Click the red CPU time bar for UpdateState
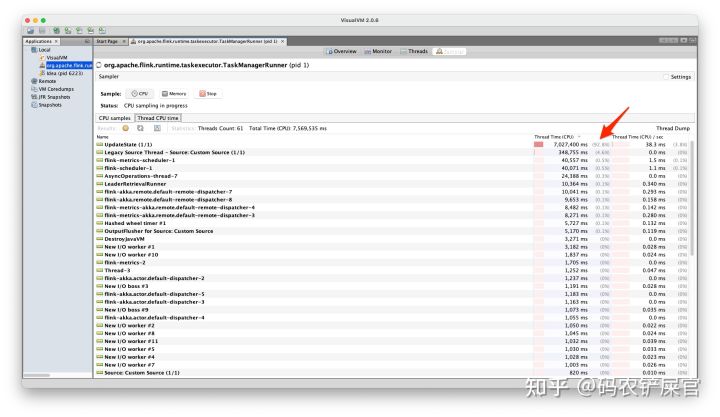Screen dimensions: 720x417 pyautogui.click(x=538, y=144)
